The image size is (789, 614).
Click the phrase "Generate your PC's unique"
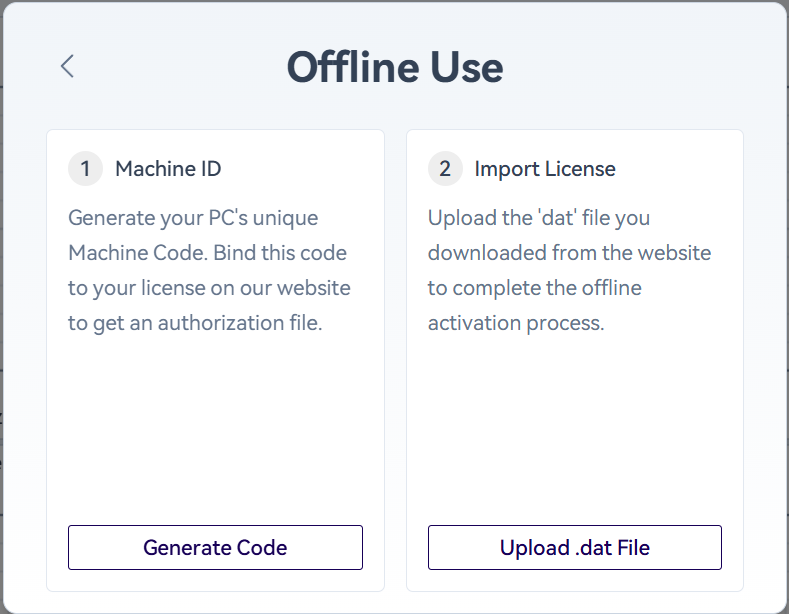click(193, 218)
